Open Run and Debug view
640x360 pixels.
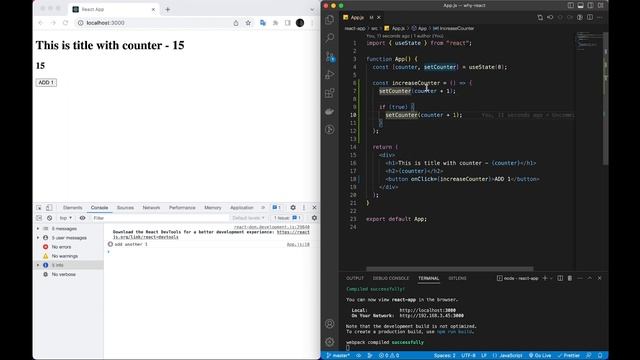pos(329,75)
